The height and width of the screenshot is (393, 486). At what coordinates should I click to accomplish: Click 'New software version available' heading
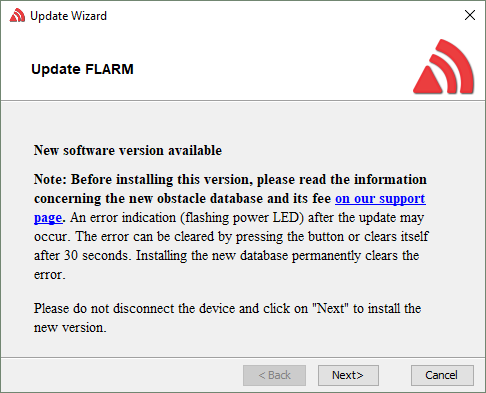[x=128, y=150]
